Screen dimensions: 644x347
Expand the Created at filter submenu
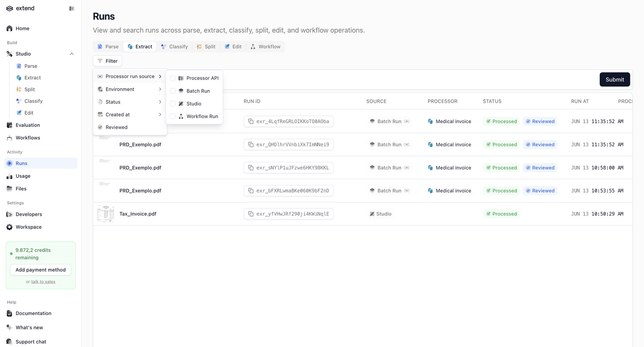[130, 115]
